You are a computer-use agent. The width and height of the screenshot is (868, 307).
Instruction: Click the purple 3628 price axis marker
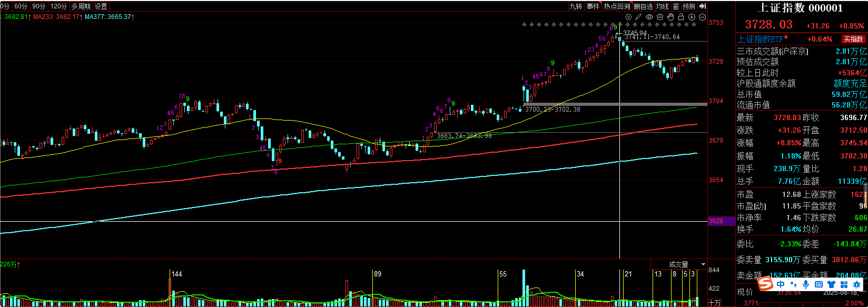[721, 221]
